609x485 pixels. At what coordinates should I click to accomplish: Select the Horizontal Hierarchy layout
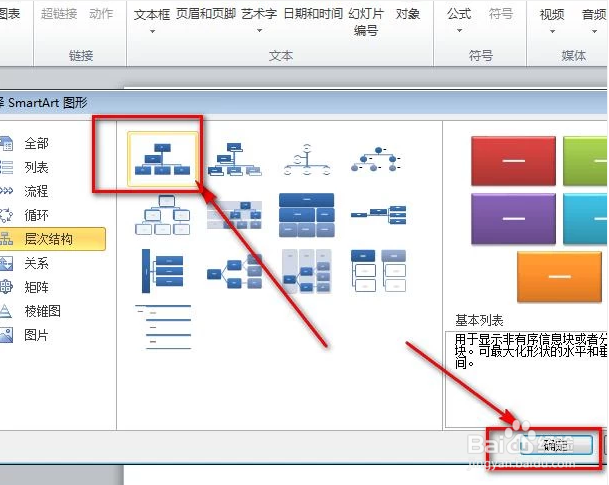[235, 271]
